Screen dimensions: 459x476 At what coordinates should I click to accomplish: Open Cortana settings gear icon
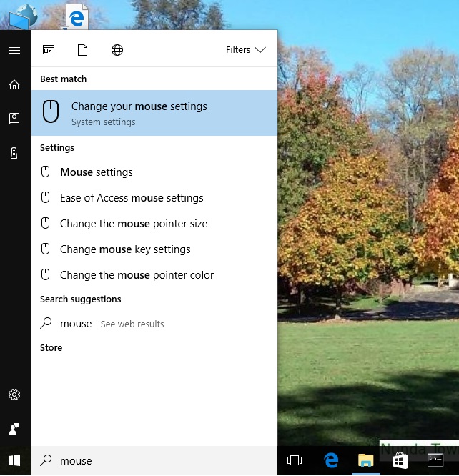pyautogui.click(x=14, y=395)
